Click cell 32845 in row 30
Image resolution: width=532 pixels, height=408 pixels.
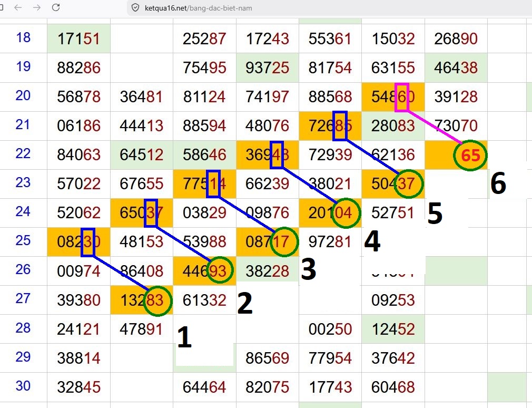pyautogui.click(x=78, y=387)
